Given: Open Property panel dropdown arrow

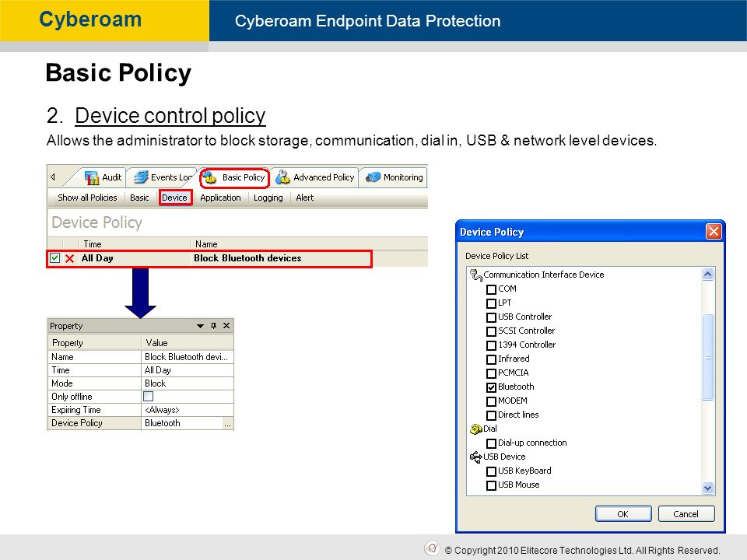Looking at the screenshot, I should [x=201, y=326].
